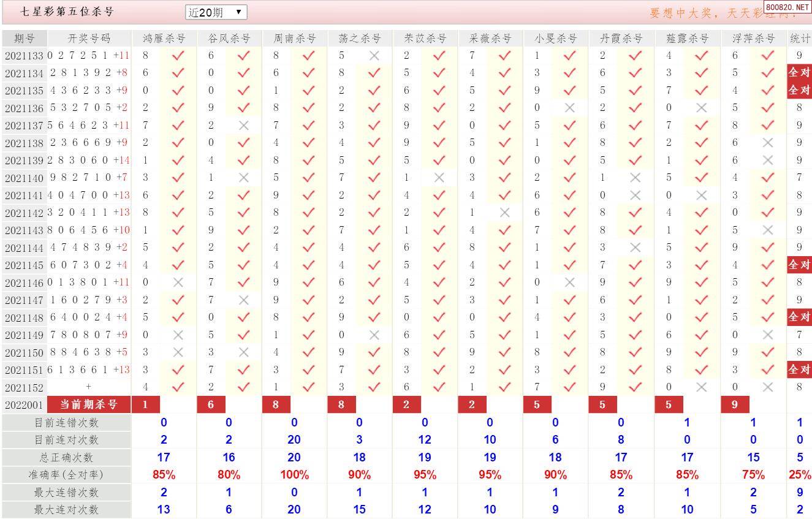
Task: Click the 采薇杀号 column header
Action: [x=490, y=38]
